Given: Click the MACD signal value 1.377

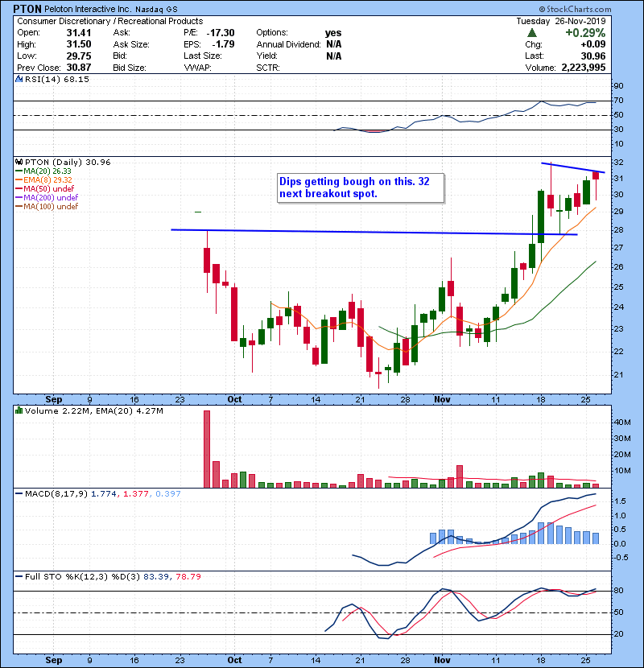Looking at the screenshot, I should click(136, 494).
